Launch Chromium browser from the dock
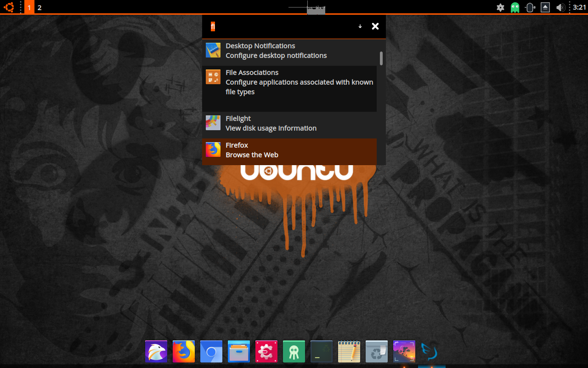588x368 pixels. pos(211,351)
